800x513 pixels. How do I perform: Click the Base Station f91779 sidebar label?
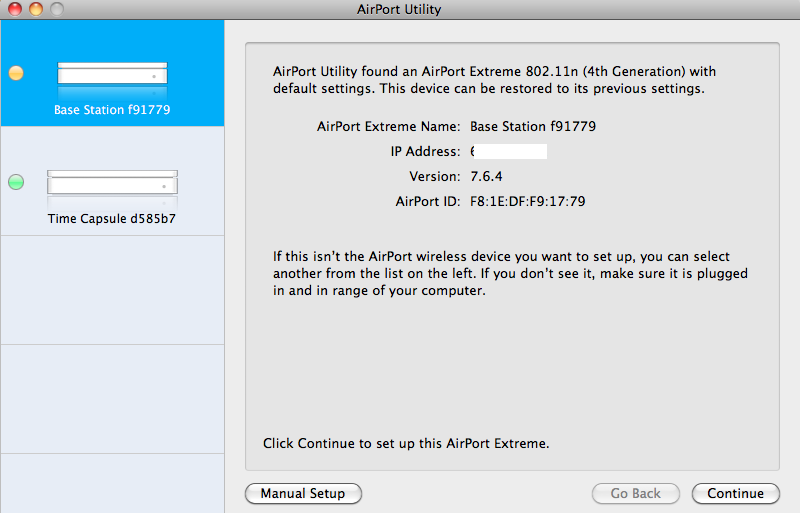(112, 110)
